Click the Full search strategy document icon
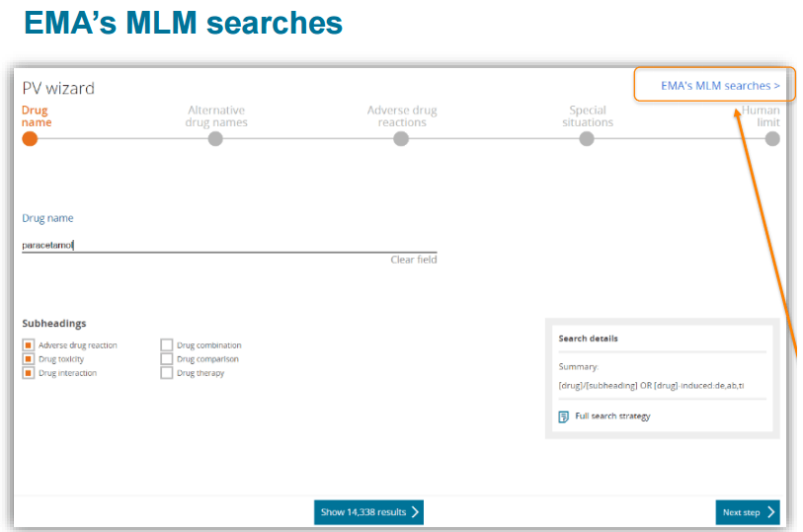This screenshot has height=532, width=803. pos(563,417)
